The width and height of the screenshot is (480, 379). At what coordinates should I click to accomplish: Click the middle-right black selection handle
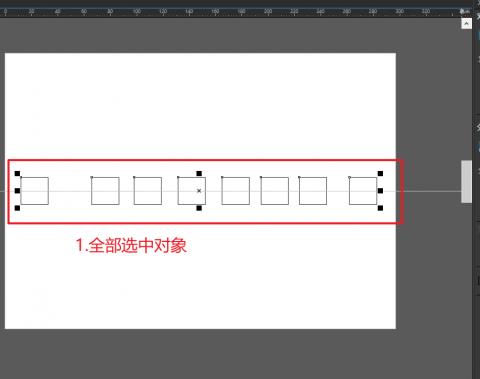380,191
